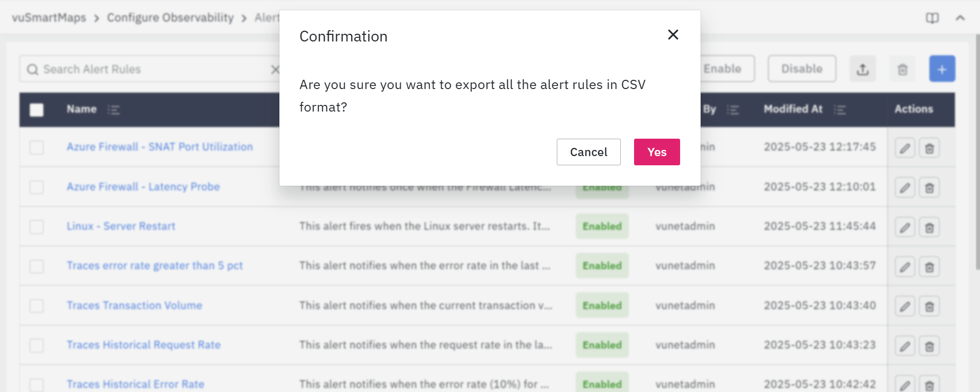
Task: Open the Name column filter menu
Action: coord(114,110)
